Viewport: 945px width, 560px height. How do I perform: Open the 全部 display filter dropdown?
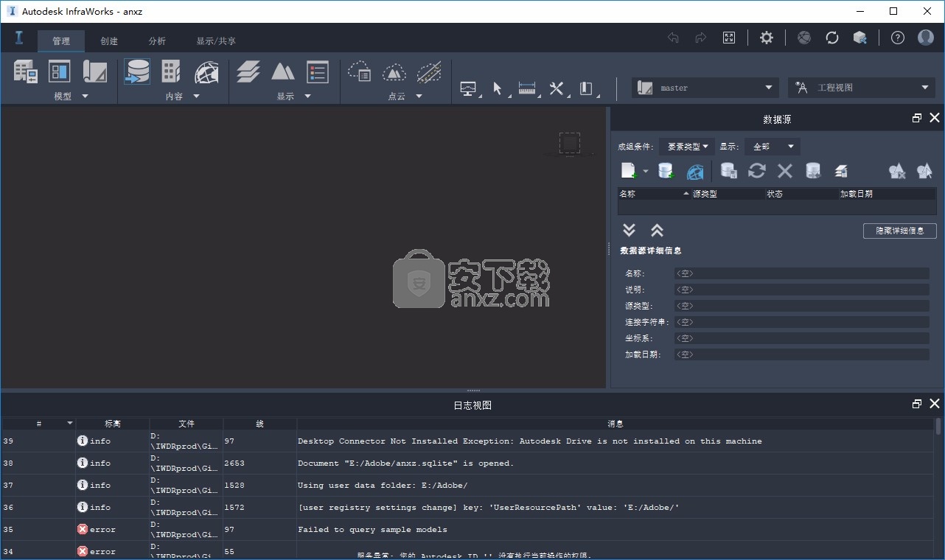772,147
